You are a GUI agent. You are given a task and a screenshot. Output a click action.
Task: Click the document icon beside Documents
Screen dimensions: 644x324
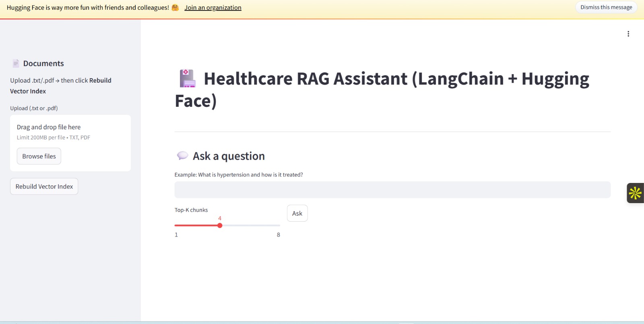point(16,63)
